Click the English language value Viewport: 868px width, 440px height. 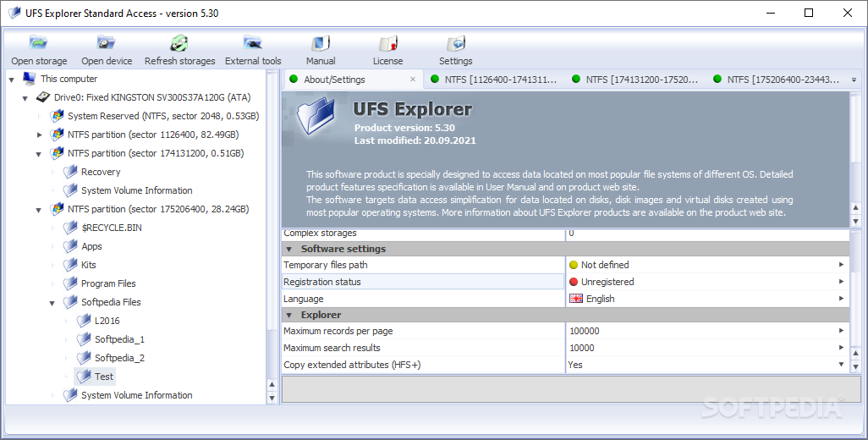pos(600,299)
